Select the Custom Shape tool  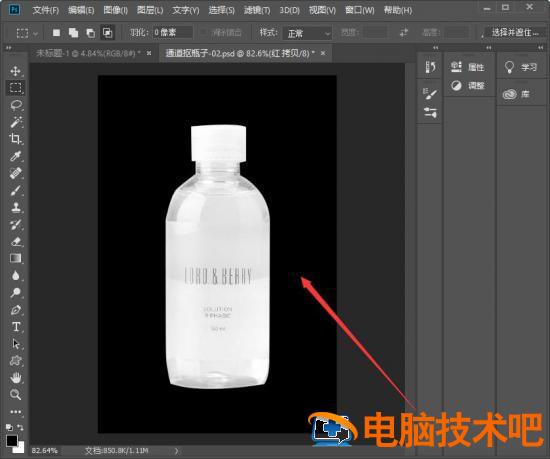tap(15, 361)
